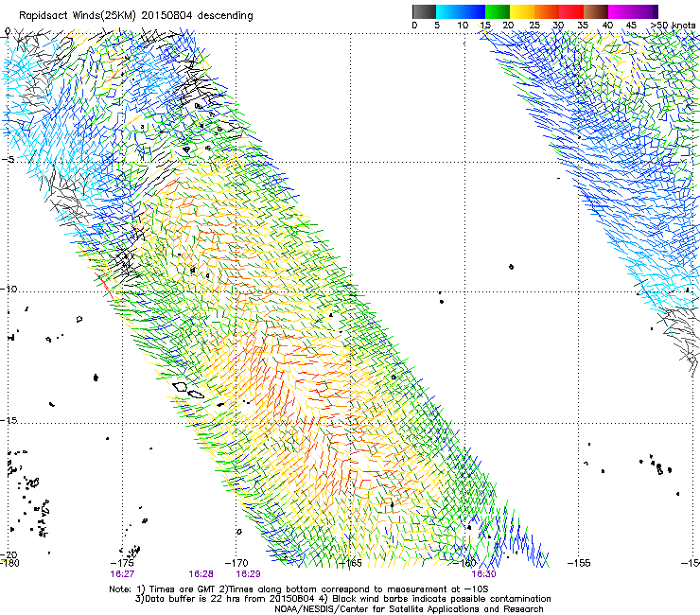Click the "25" legend scale label

(x=534, y=26)
